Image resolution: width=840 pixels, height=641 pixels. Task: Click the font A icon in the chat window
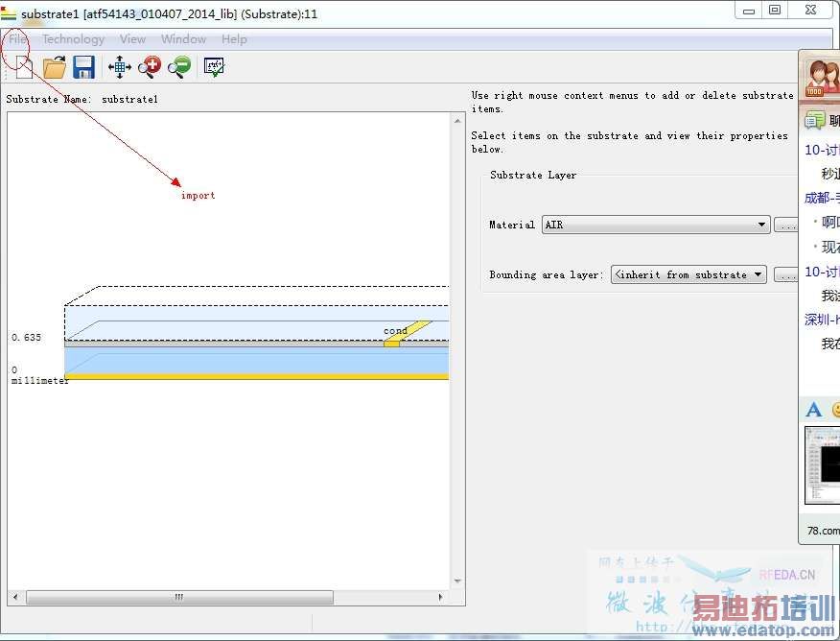pos(814,410)
